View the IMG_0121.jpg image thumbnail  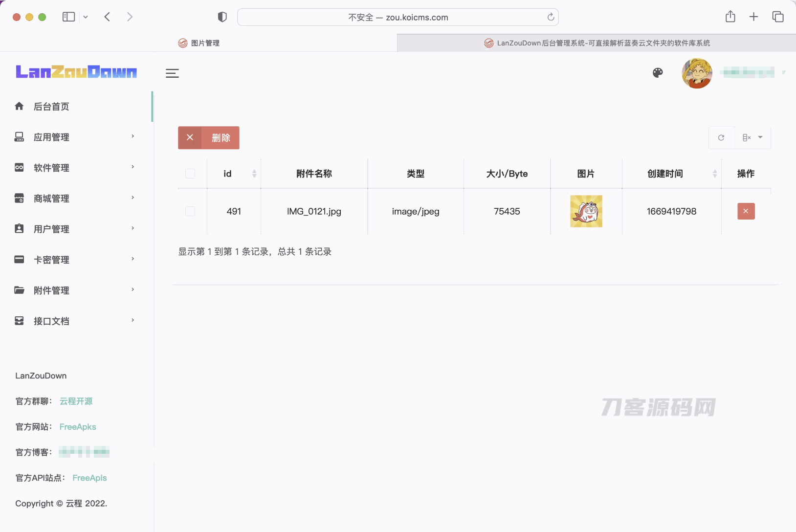(x=585, y=211)
